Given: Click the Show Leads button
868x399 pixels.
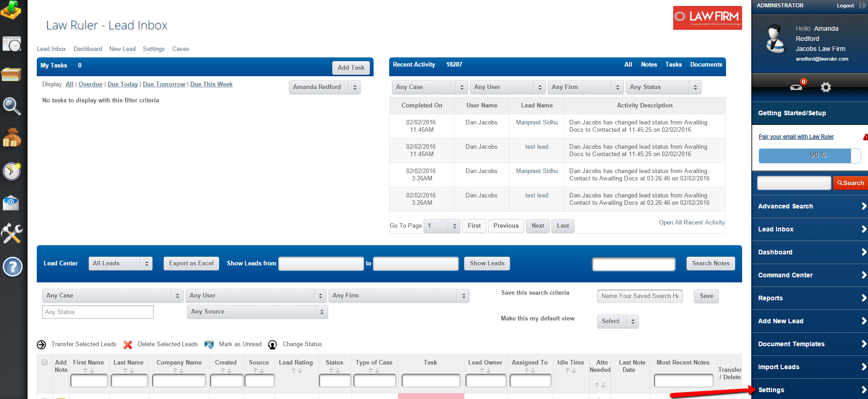Looking at the screenshot, I should click(487, 264).
